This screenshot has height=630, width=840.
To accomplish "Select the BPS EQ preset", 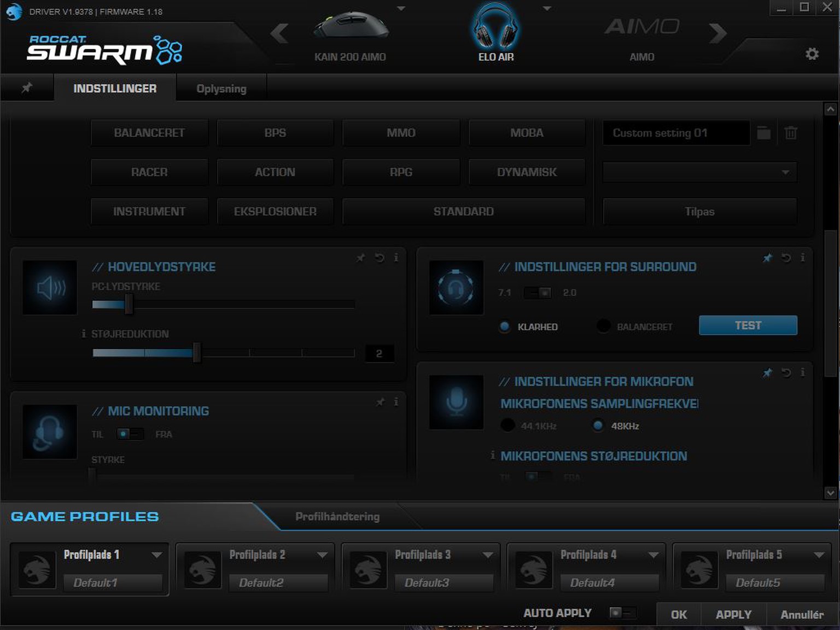I will tap(275, 133).
